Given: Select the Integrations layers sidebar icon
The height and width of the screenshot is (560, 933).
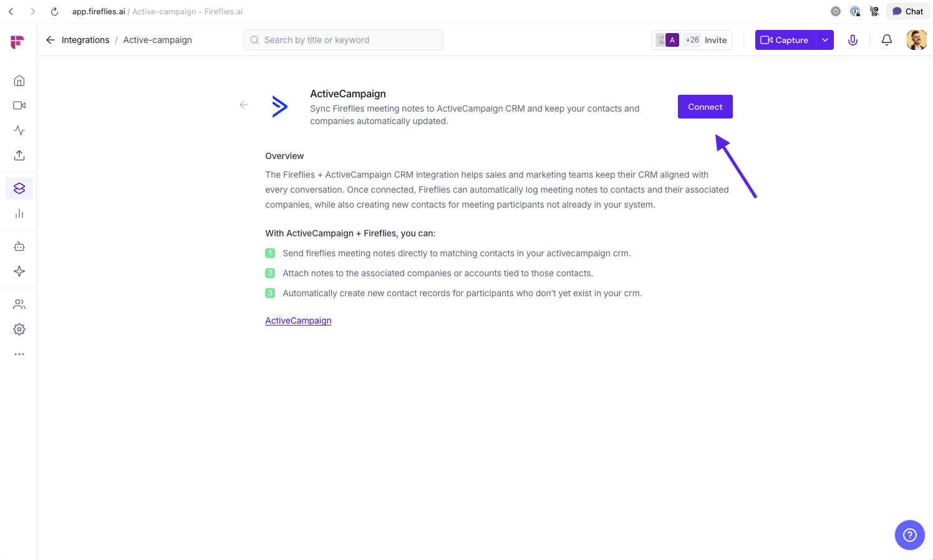Looking at the screenshot, I should tap(19, 188).
